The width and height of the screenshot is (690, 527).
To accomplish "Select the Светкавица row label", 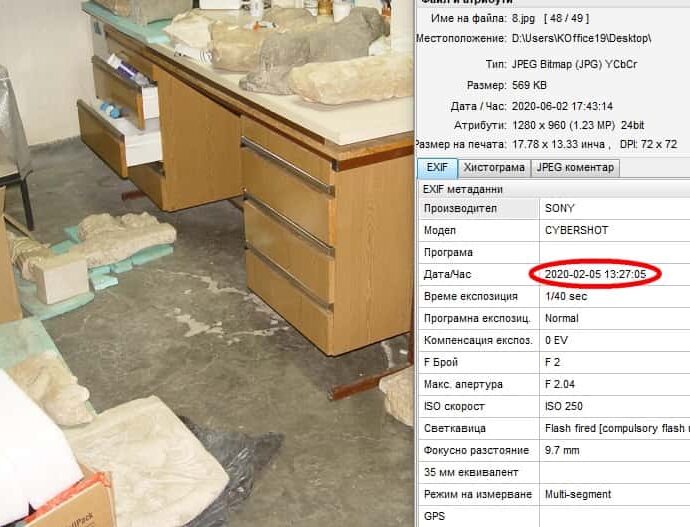I will [x=455, y=428].
